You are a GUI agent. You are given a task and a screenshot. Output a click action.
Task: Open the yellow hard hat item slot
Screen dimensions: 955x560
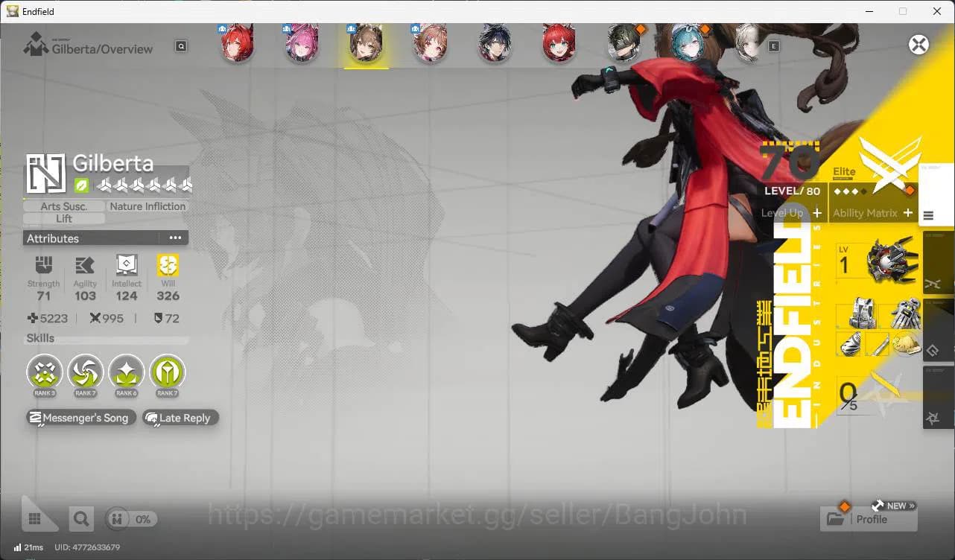(906, 343)
